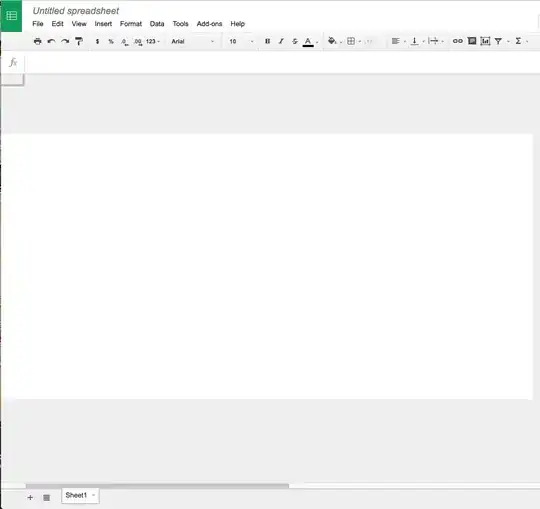Screen dimensions: 540x509
Task: Toggle italic formatting
Action: [x=281, y=41]
